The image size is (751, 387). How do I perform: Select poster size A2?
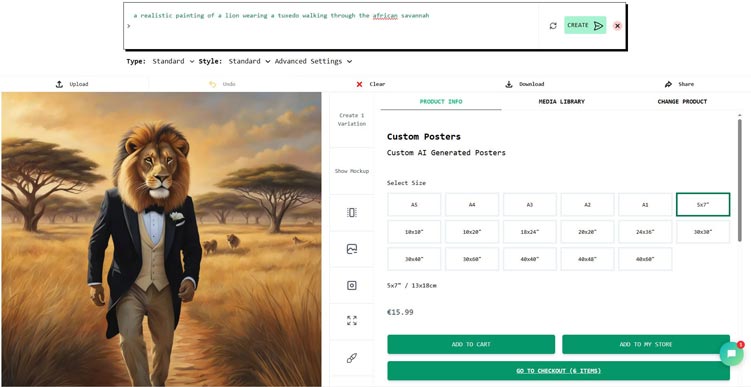click(587, 205)
